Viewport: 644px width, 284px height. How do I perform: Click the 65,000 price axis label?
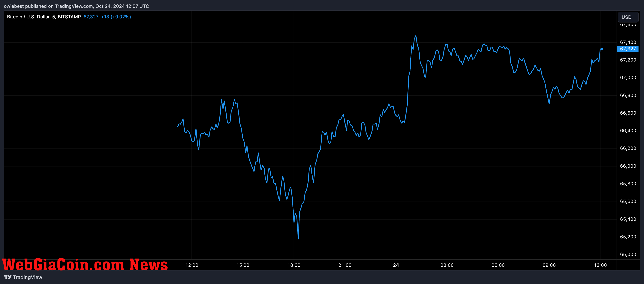[x=628, y=255]
